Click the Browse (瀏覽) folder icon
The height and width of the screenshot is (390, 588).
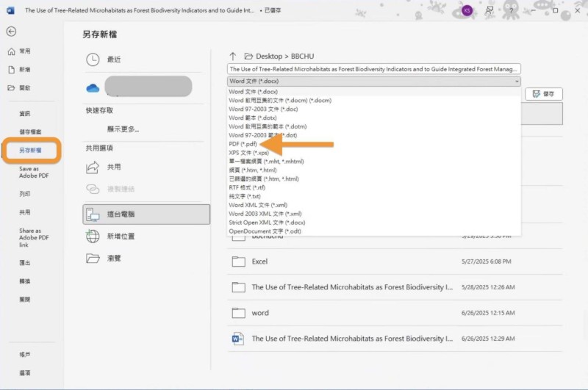[93, 259]
